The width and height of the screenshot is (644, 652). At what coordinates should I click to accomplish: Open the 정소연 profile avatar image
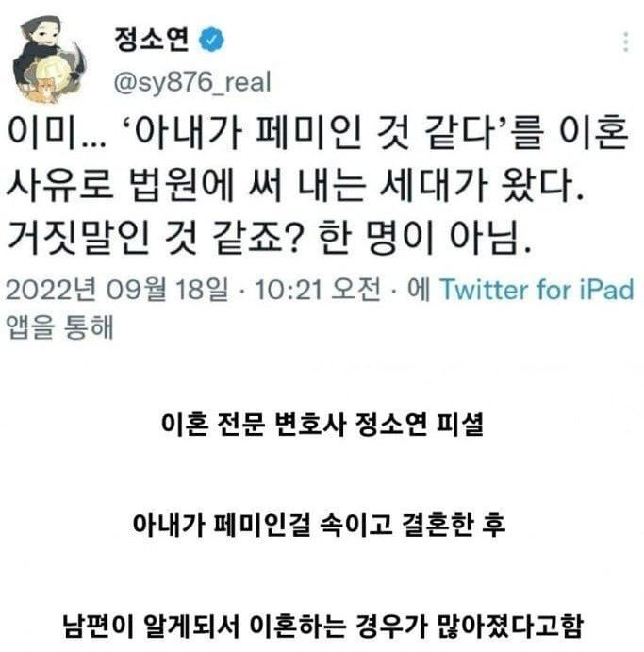[50, 59]
